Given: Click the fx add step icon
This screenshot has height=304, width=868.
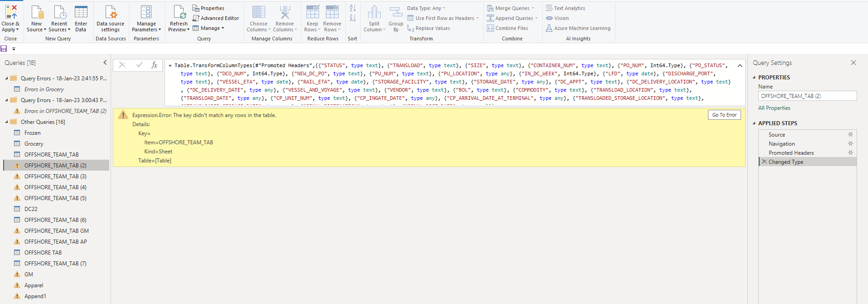Looking at the screenshot, I should 155,65.
